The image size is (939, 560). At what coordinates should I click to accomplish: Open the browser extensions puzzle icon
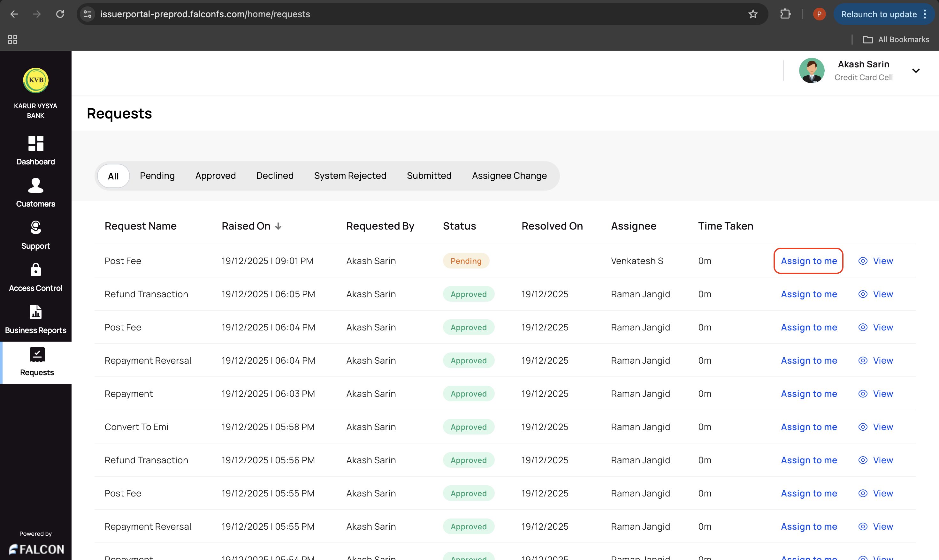coord(785,14)
